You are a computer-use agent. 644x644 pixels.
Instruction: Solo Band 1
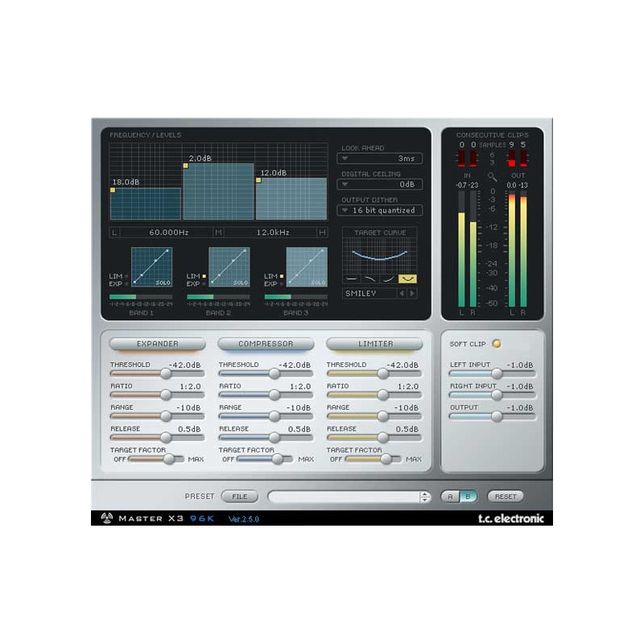pos(163,283)
